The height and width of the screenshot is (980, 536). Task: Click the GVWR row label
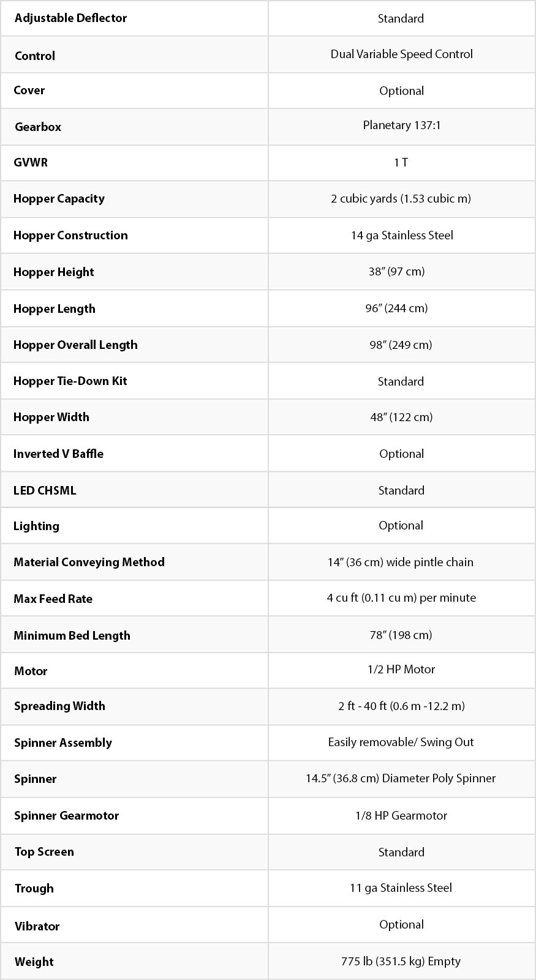coord(31,162)
